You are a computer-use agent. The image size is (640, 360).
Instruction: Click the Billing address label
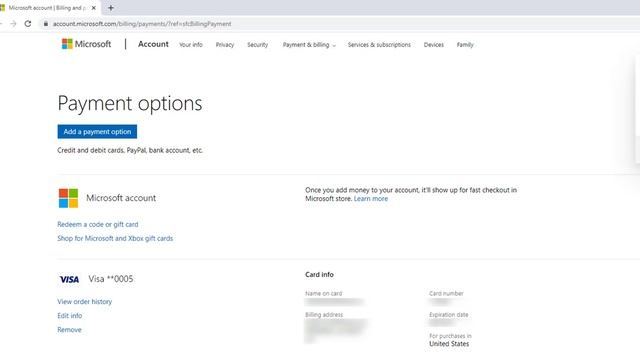coord(324,315)
